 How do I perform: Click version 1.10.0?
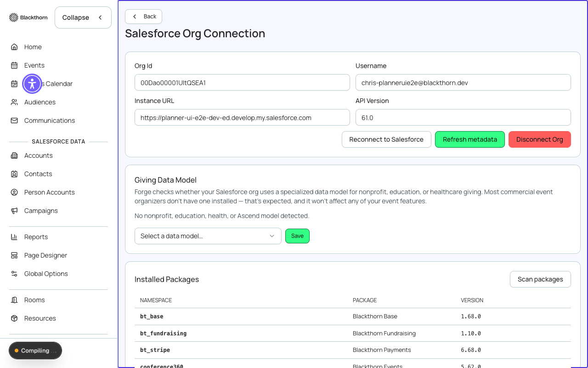pyautogui.click(x=471, y=333)
